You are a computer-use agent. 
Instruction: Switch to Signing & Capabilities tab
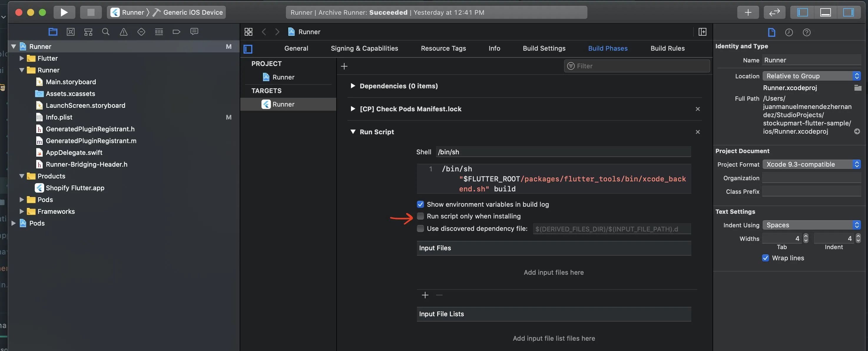pos(364,48)
